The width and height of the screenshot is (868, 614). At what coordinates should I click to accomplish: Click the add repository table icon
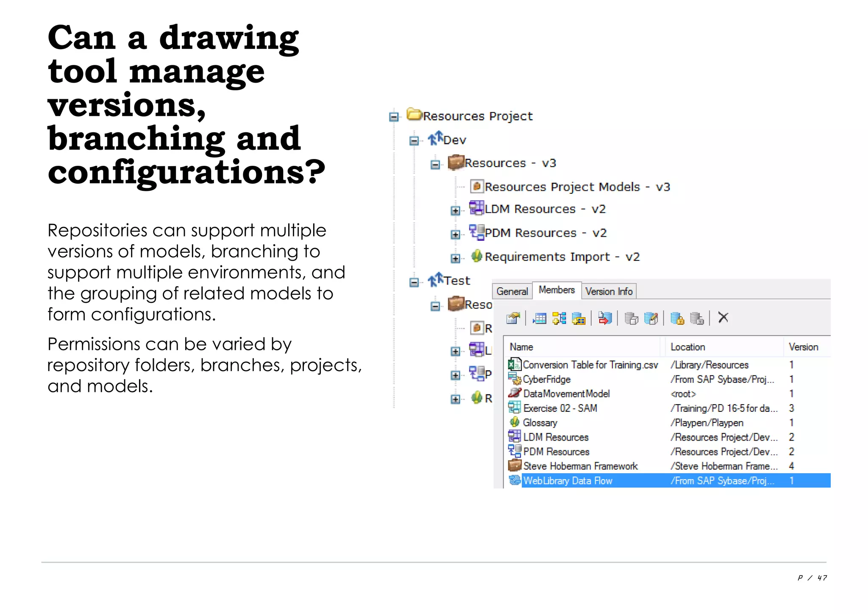pyautogui.click(x=579, y=318)
